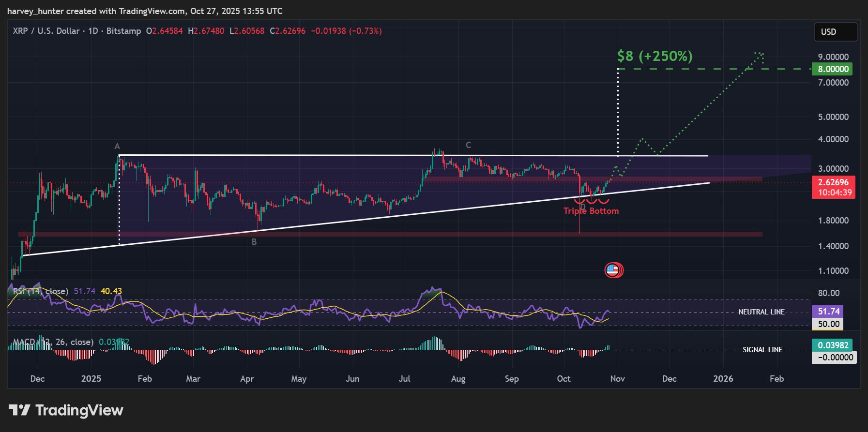
Task: Open the USD currency selector
Action: (835, 32)
